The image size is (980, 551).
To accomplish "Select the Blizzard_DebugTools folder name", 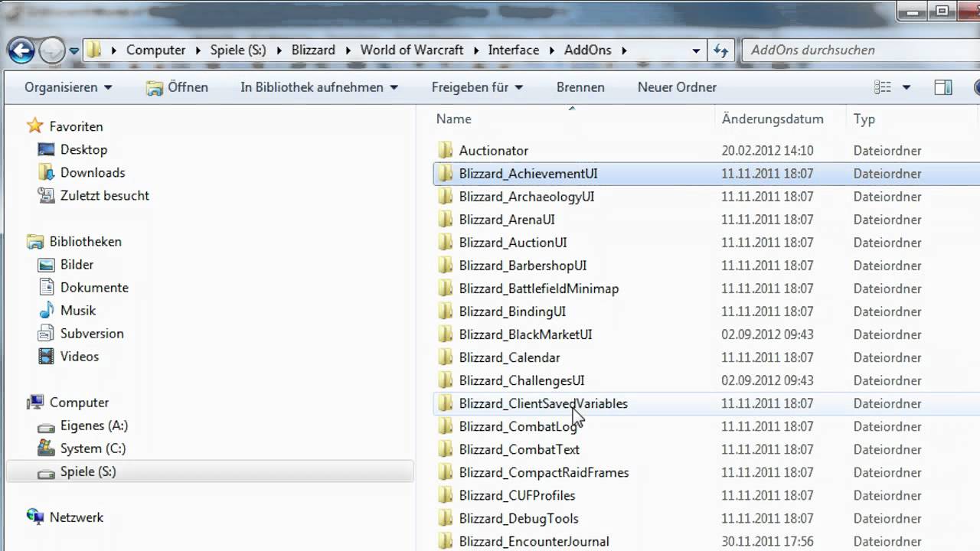I will point(518,518).
